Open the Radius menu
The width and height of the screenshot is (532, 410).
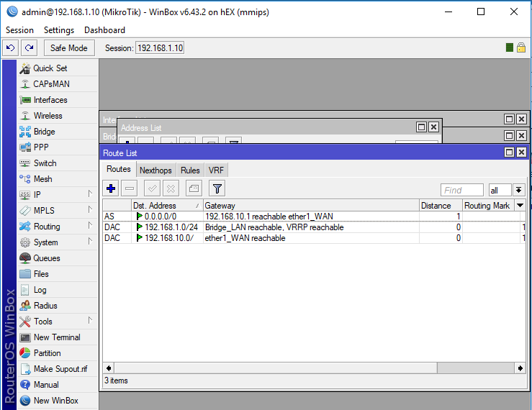point(57,306)
